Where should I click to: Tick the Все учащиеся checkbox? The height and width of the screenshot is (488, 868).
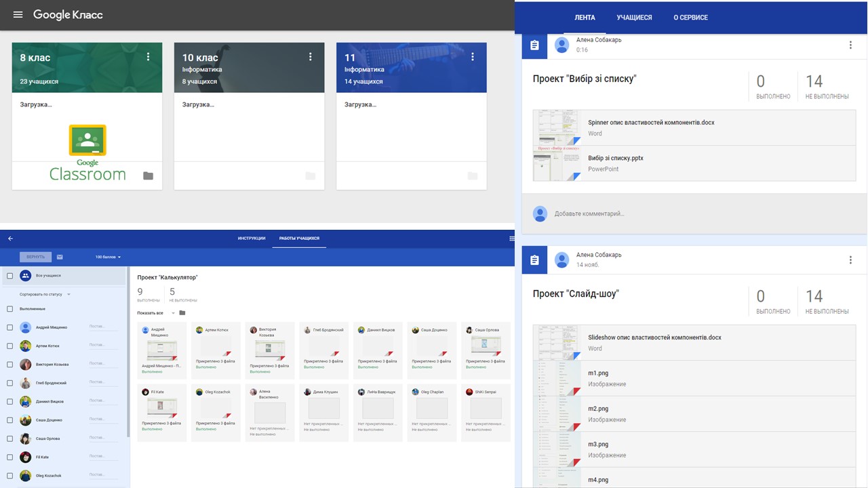click(x=10, y=276)
